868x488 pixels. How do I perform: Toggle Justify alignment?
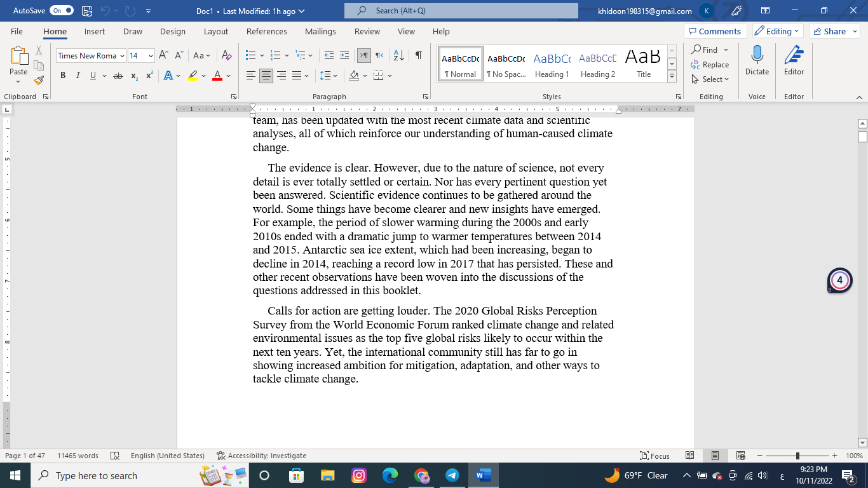(297, 76)
